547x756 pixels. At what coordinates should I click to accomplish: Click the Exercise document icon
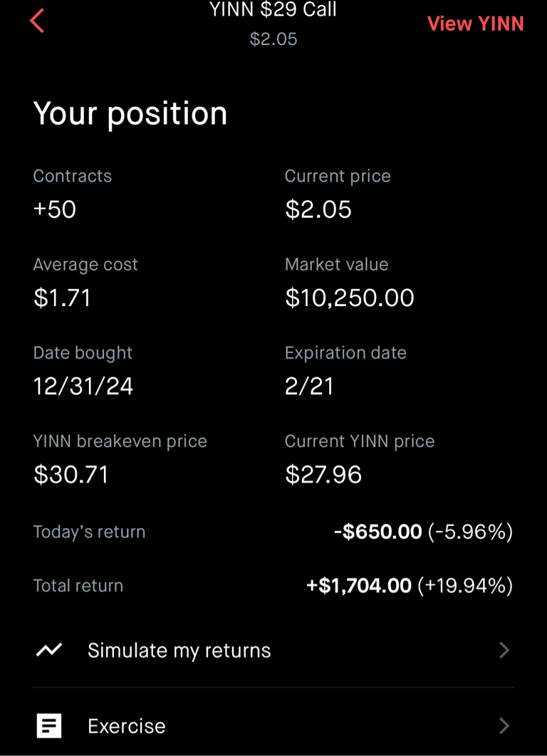[x=49, y=725]
